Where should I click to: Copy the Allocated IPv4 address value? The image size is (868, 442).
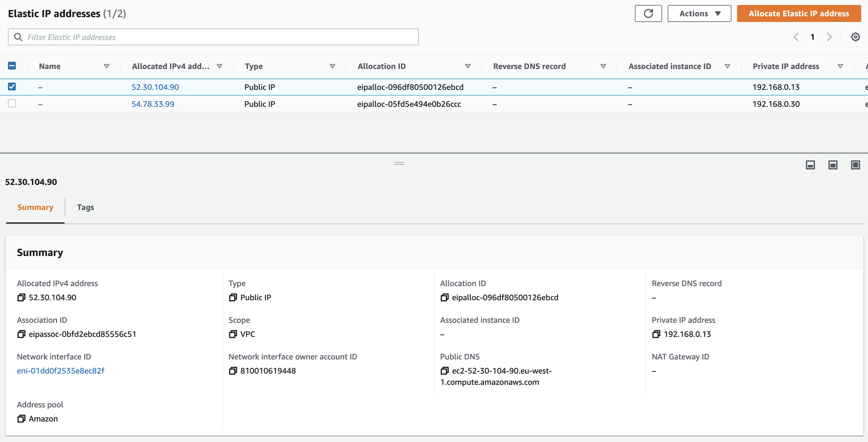(21, 297)
